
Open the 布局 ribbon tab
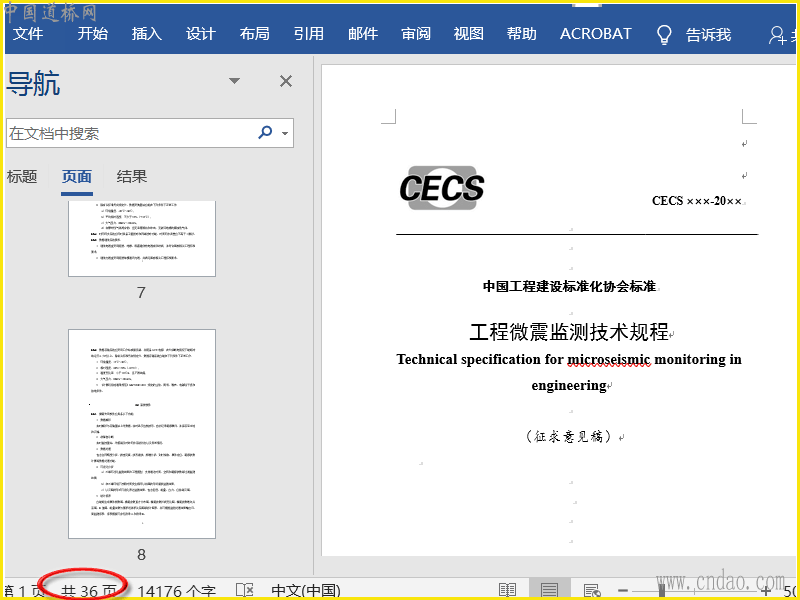(255, 34)
